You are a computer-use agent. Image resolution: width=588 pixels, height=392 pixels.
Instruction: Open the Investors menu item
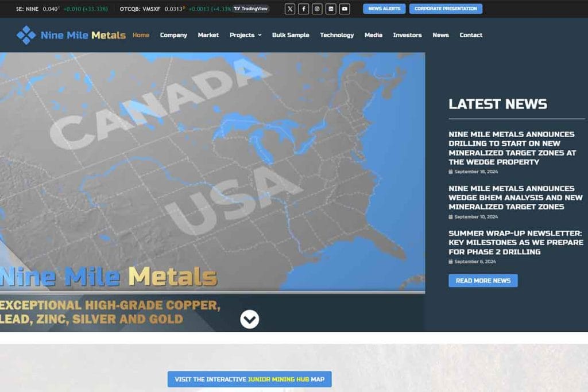[407, 35]
